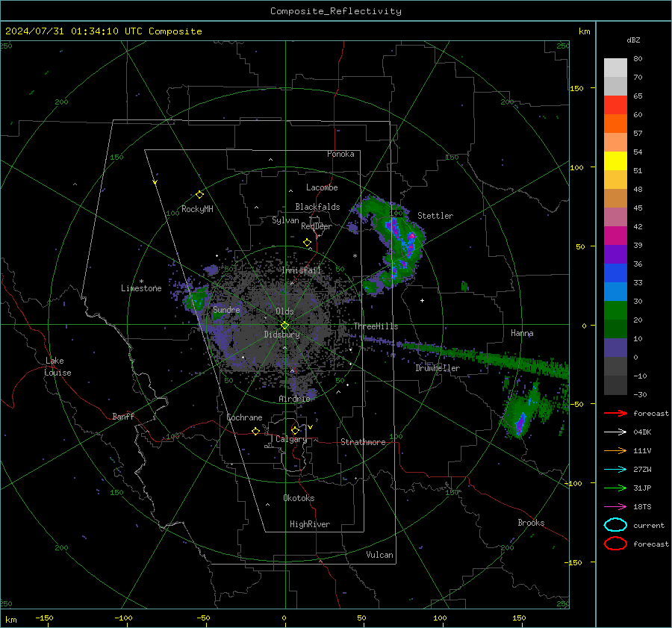Image resolution: width=672 pixels, height=628 pixels.
Task: Click the RedDeer city label
Action: [x=317, y=226]
